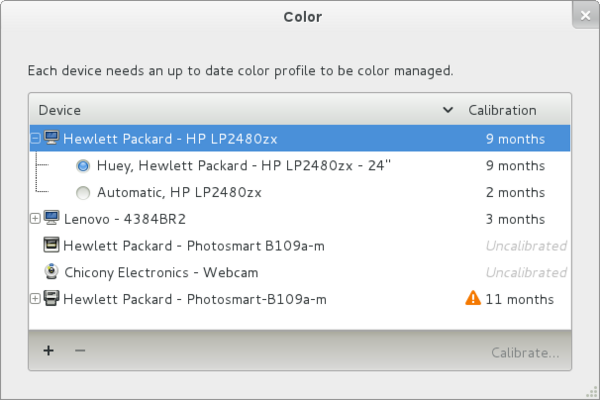Click the minus icon to remove profile
The image size is (600, 400).
point(80,351)
